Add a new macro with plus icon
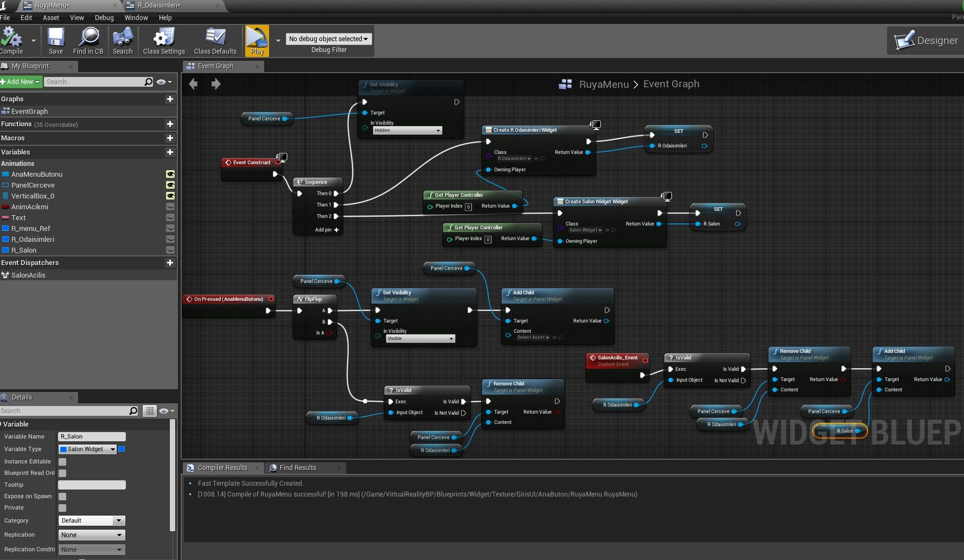This screenshot has width=964, height=560. tap(170, 138)
